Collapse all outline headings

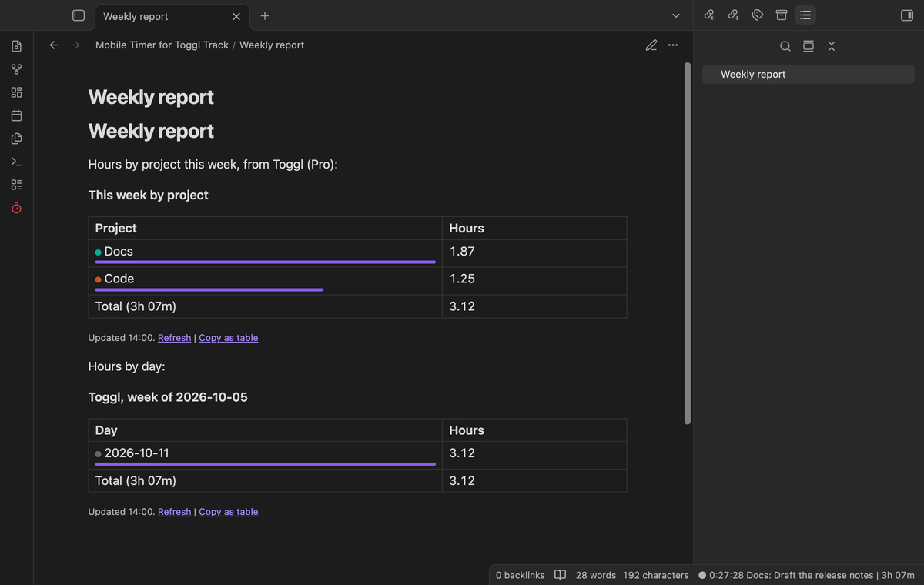click(832, 46)
